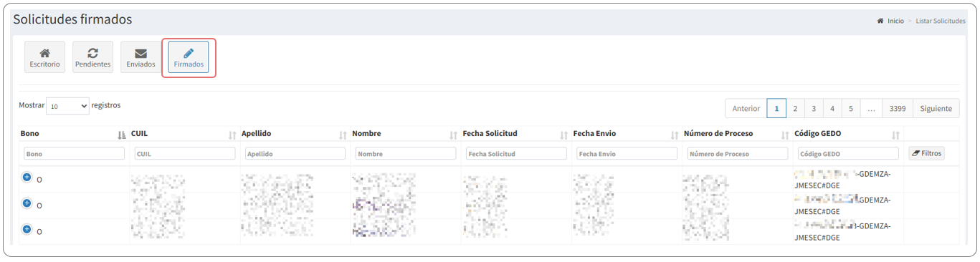Go to Siguiente page

tap(936, 109)
